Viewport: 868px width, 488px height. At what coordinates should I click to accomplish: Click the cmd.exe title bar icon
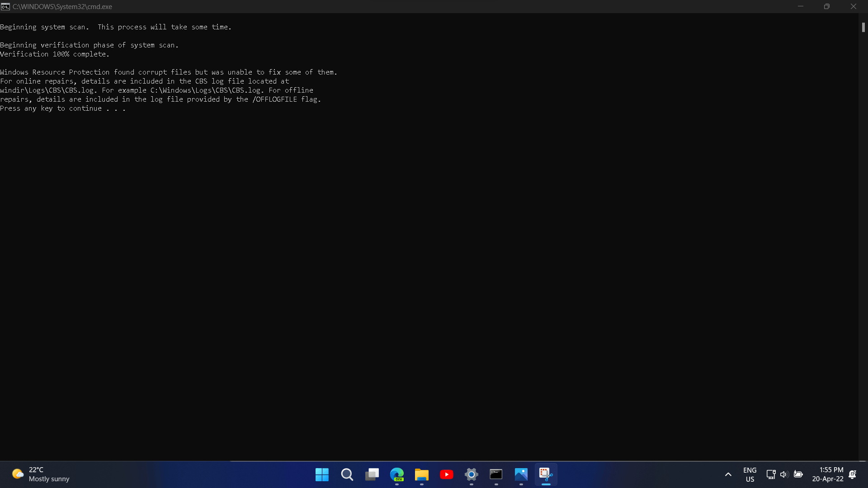(5, 7)
